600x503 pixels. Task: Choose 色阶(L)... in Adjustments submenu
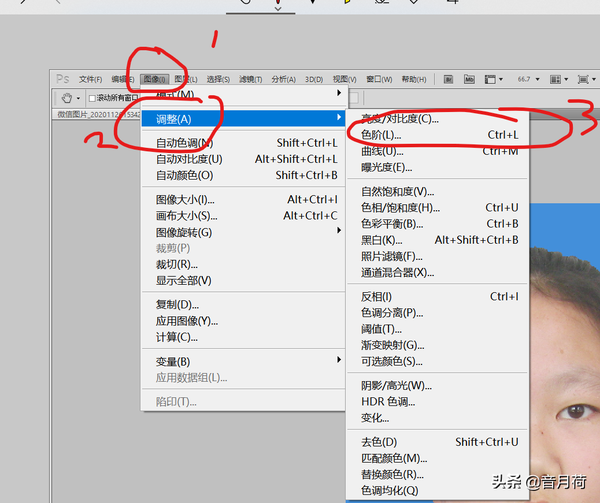[438, 135]
